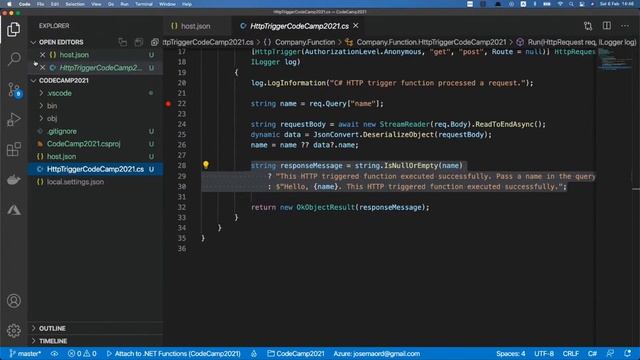Open the Docker view in activity bar
The image size is (640, 360).
(x=13, y=180)
